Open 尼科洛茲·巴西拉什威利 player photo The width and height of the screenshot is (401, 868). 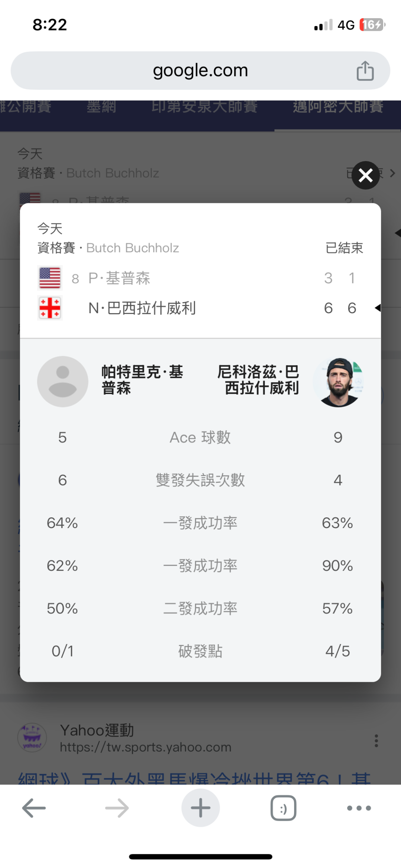(x=338, y=382)
